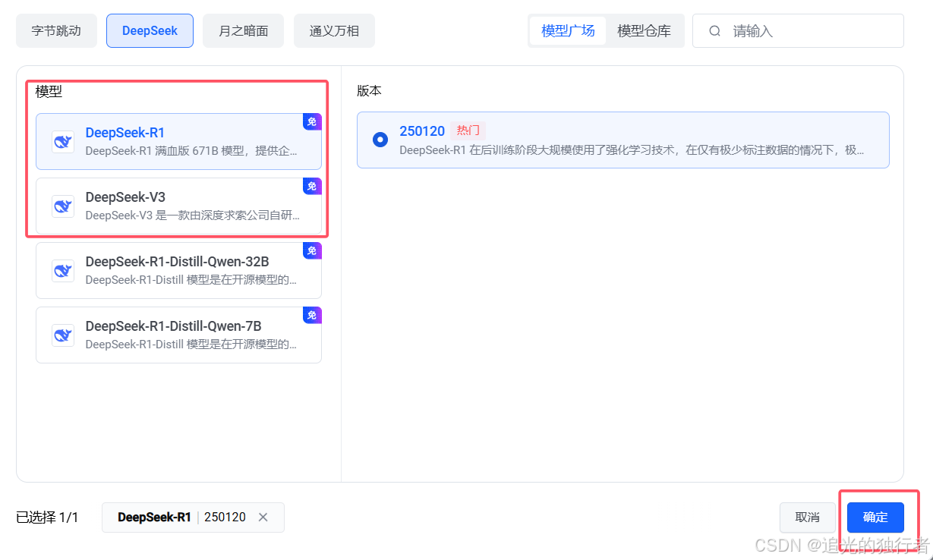The width and height of the screenshot is (933, 560).
Task: Click the 取消 cancel button
Action: [808, 517]
